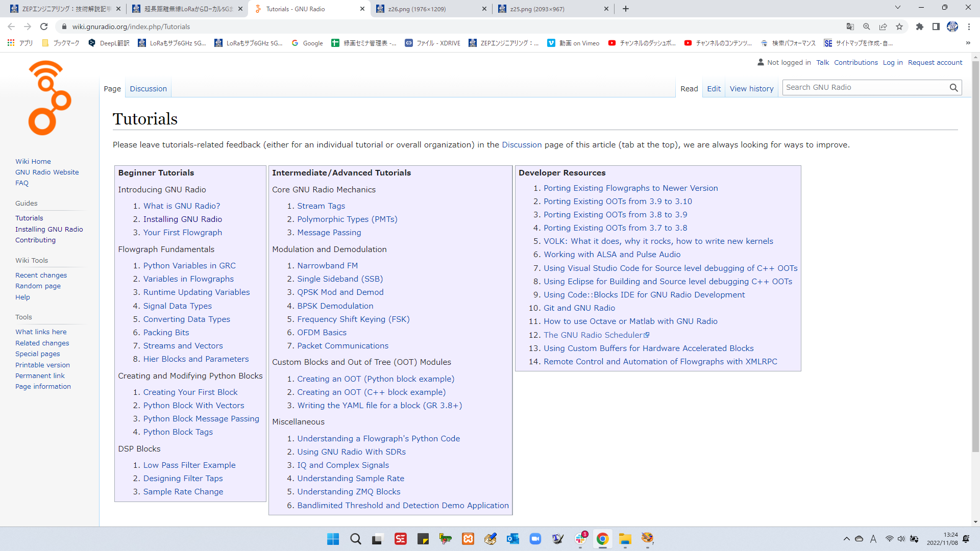Show hidden system tray icons chevron

point(846,539)
